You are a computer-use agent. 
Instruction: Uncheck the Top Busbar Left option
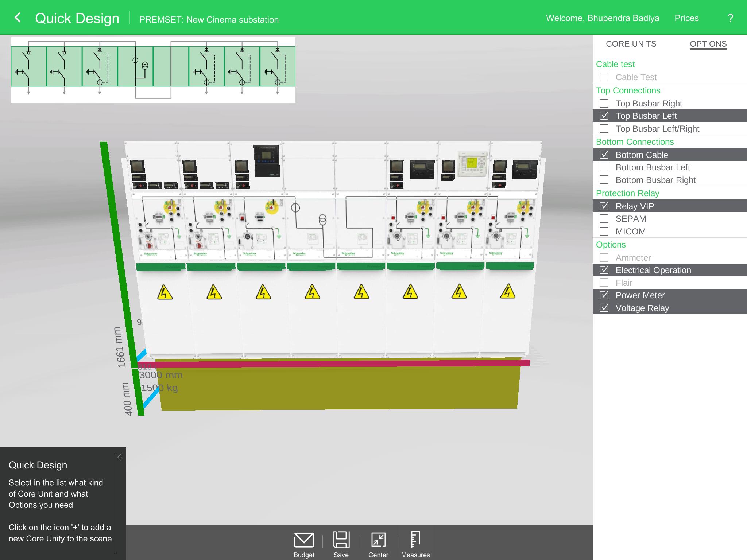tap(670, 116)
